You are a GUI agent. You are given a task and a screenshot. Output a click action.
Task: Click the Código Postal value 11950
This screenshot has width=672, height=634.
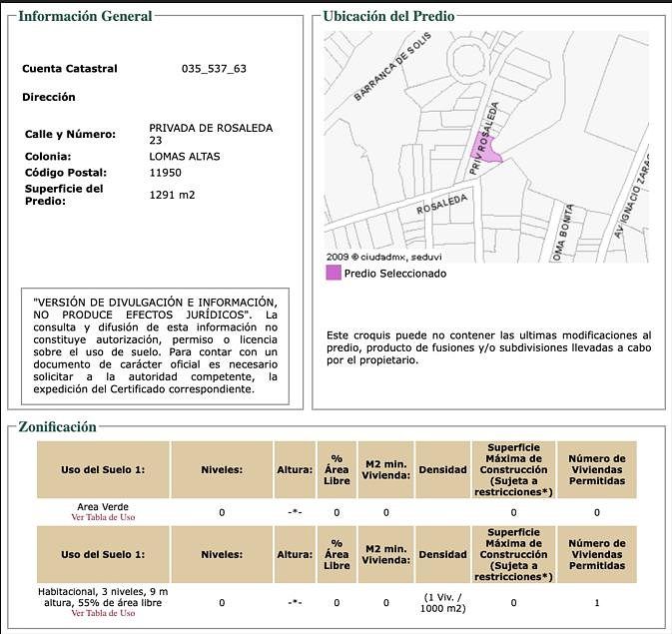pos(165,173)
